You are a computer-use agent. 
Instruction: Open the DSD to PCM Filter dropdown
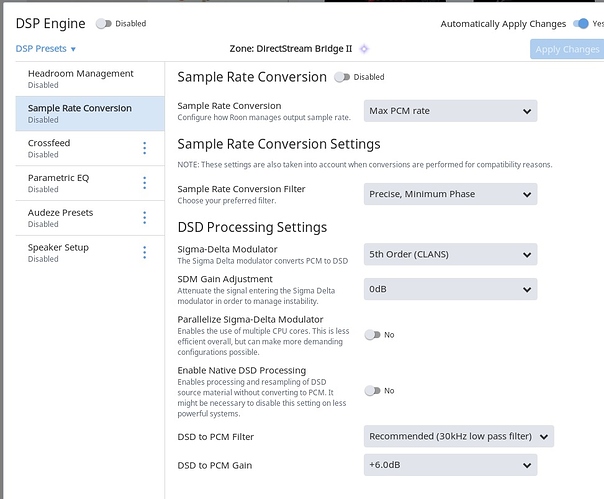458,436
